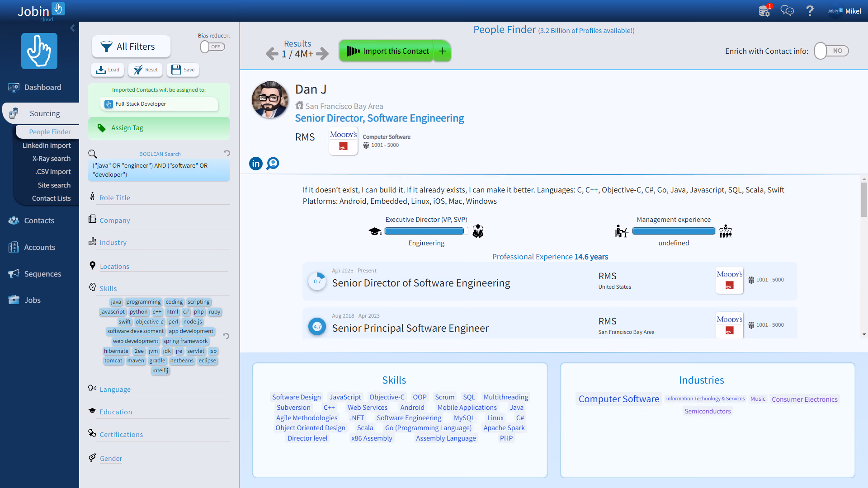This screenshot has height=488, width=868.
Task: Expand the Education filter
Action: [116, 412]
